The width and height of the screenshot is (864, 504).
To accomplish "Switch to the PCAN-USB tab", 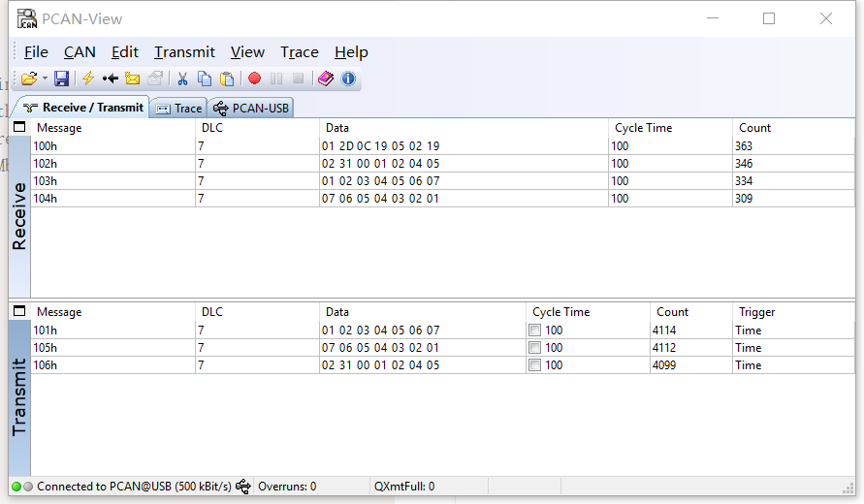I will 251,109.
